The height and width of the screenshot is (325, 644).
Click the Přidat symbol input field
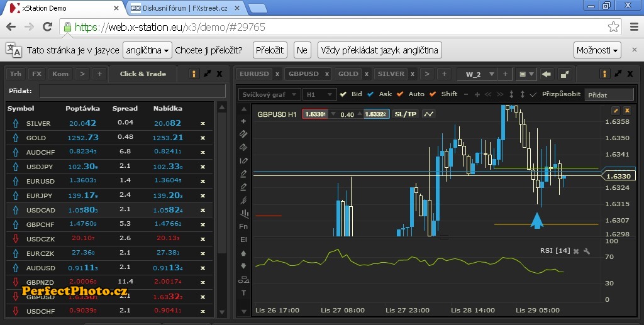132,91
